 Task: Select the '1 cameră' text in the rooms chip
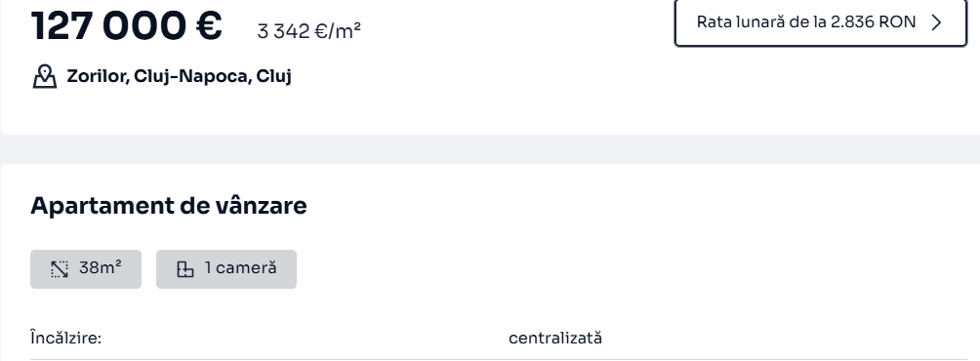(241, 268)
